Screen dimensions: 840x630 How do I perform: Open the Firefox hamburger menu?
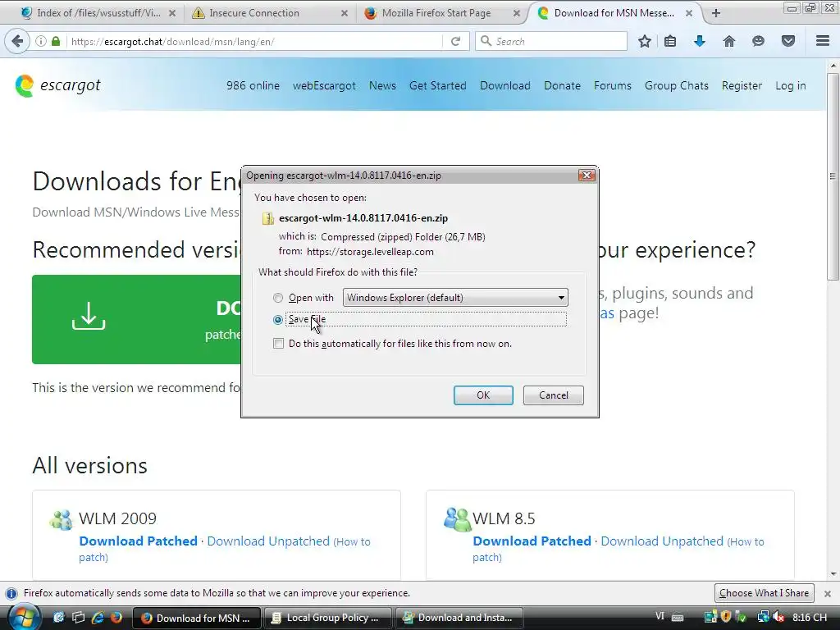(x=823, y=41)
